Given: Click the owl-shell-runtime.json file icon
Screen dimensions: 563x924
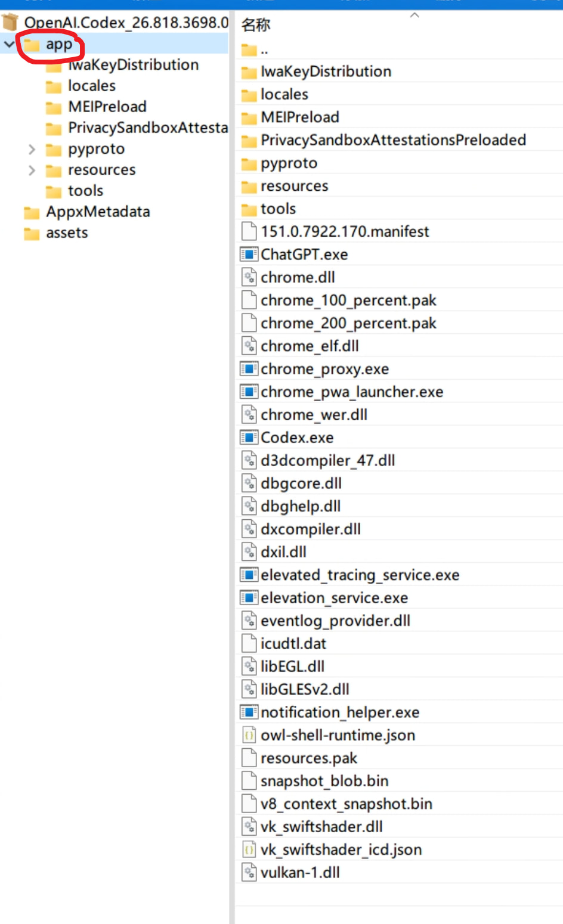Looking at the screenshot, I should (x=249, y=735).
